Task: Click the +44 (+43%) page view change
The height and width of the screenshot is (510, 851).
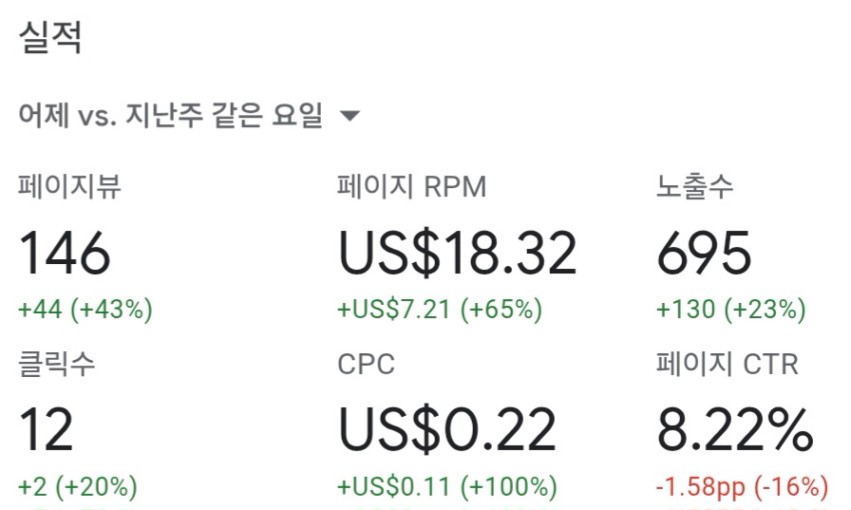Action: 86,309
